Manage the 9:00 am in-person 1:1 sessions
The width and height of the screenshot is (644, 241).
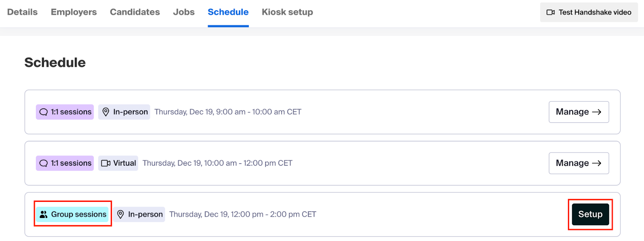(x=579, y=112)
